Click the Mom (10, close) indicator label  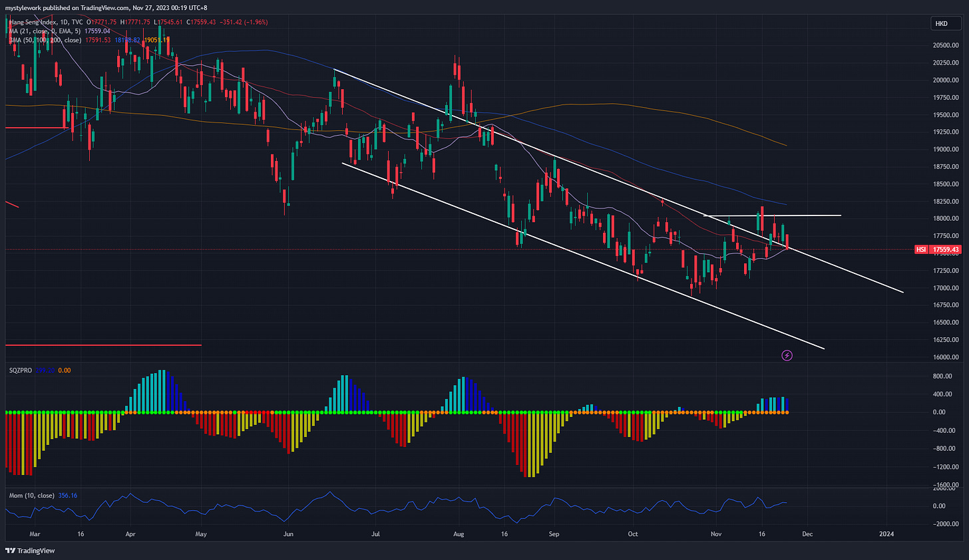(x=32, y=495)
